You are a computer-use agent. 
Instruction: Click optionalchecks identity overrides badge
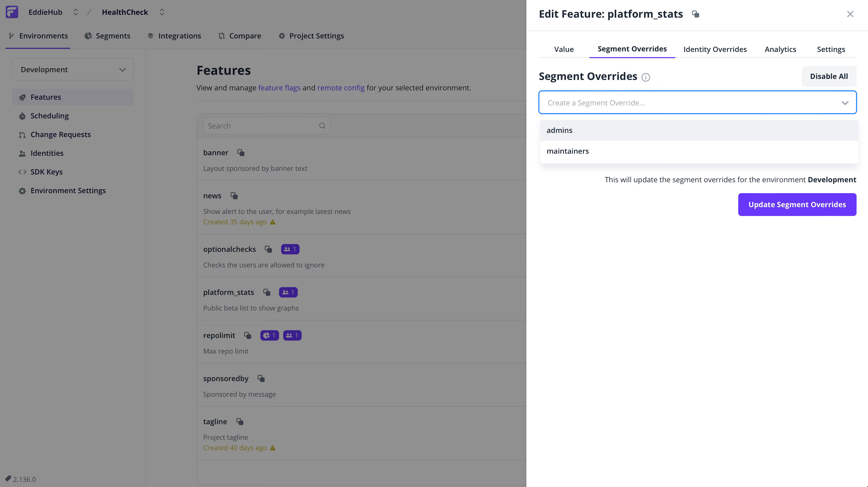[x=290, y=249]
